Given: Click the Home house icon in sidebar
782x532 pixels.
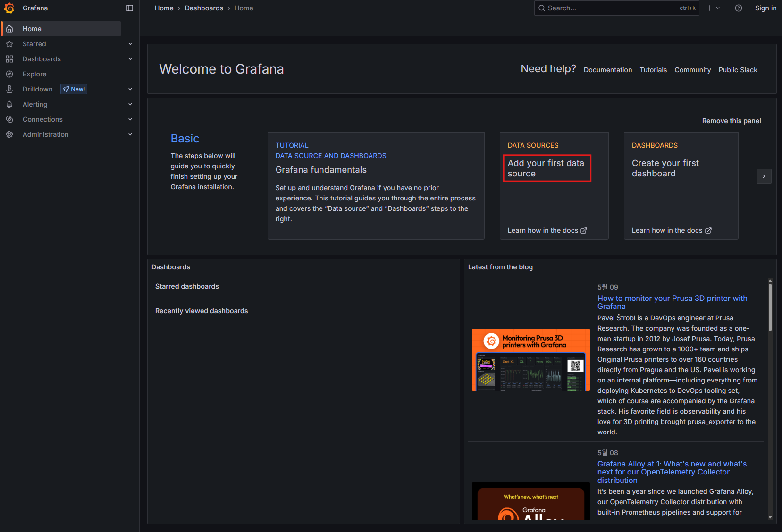Looking at the screenshot, I should 9,29.
